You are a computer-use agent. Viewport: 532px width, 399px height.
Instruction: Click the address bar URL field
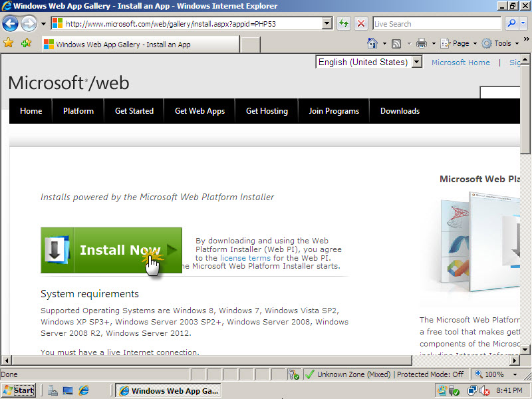pos(186,24)
